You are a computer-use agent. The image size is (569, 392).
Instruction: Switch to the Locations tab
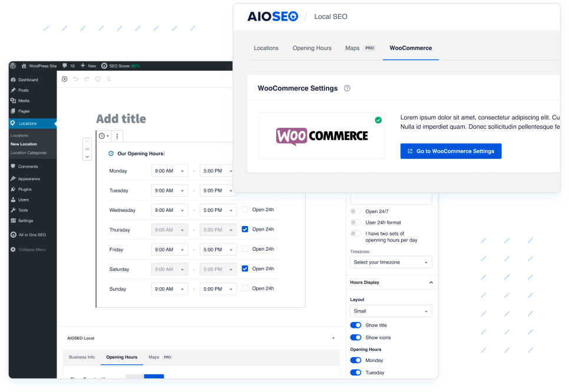(266, 48)
